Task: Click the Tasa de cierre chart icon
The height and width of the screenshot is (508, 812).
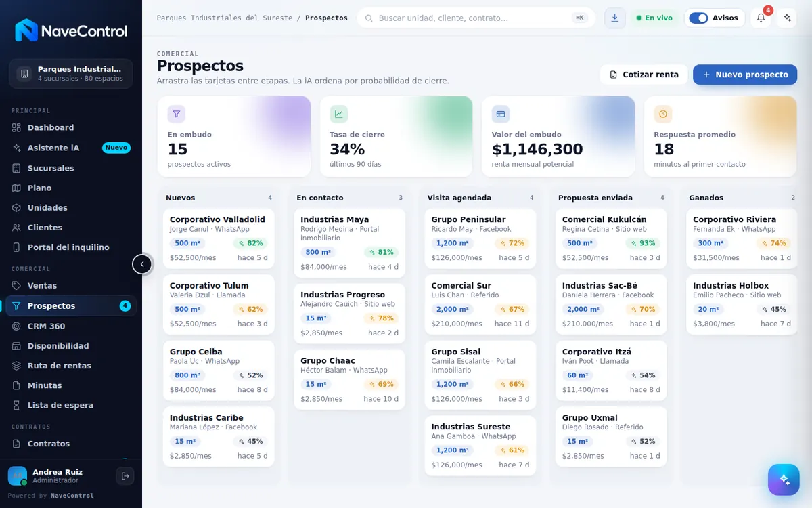Action: (338, 114)
